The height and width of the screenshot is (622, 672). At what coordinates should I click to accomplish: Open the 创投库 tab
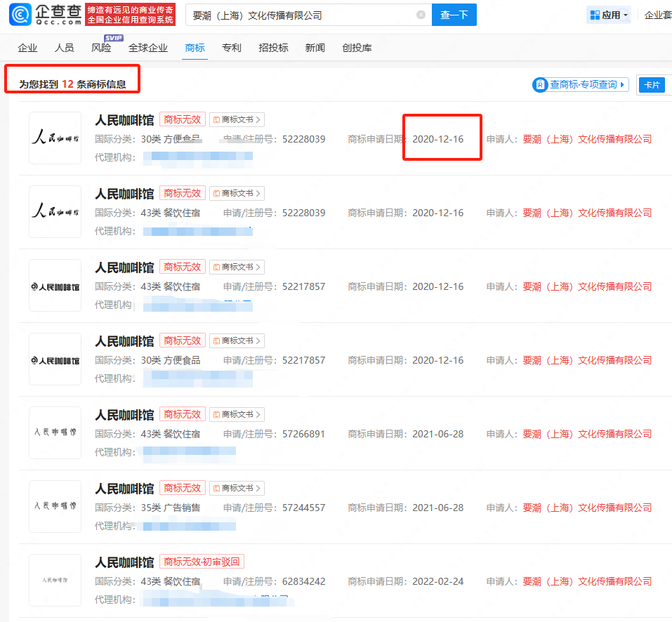pyautogui.click(x=357, y=48)
